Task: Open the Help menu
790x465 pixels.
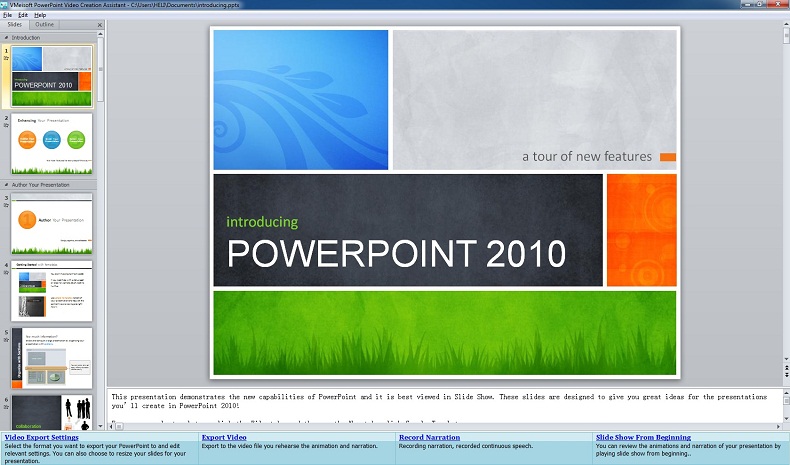Action: click(40, 15)
